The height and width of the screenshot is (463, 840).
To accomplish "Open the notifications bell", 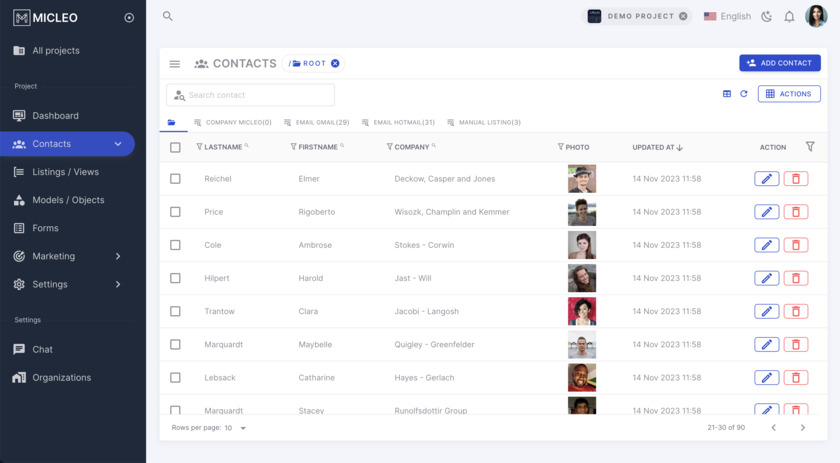I will point(789,16).
